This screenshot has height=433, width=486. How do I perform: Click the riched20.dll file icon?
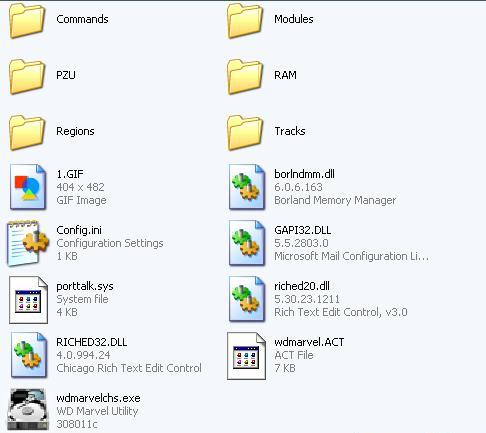247,299
